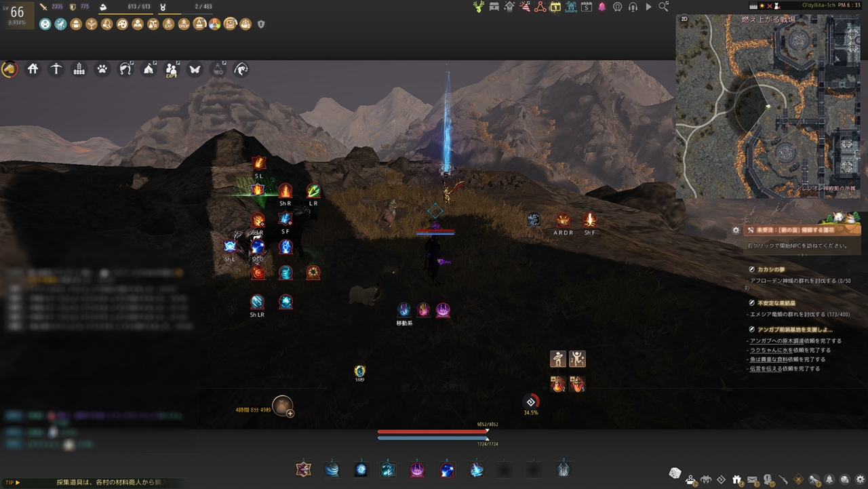Open the pickaxe icon in the round-button row

[x=56, y=69]
